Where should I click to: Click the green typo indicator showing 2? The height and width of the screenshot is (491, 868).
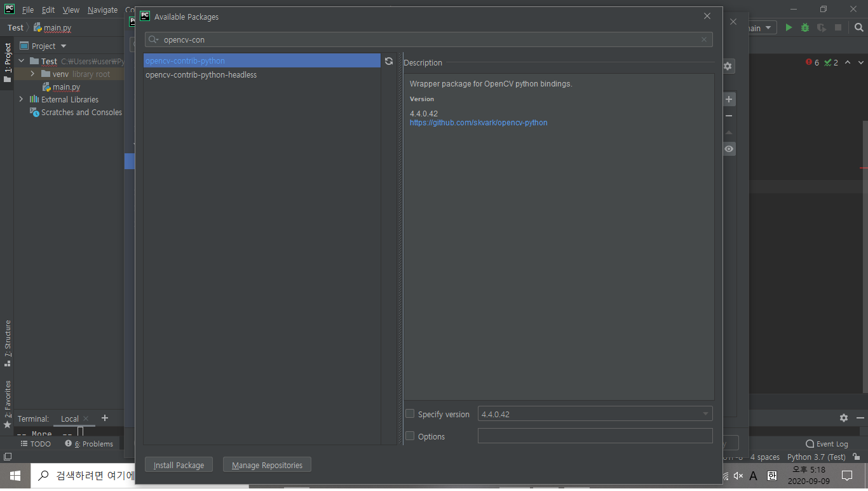[831, 62]
